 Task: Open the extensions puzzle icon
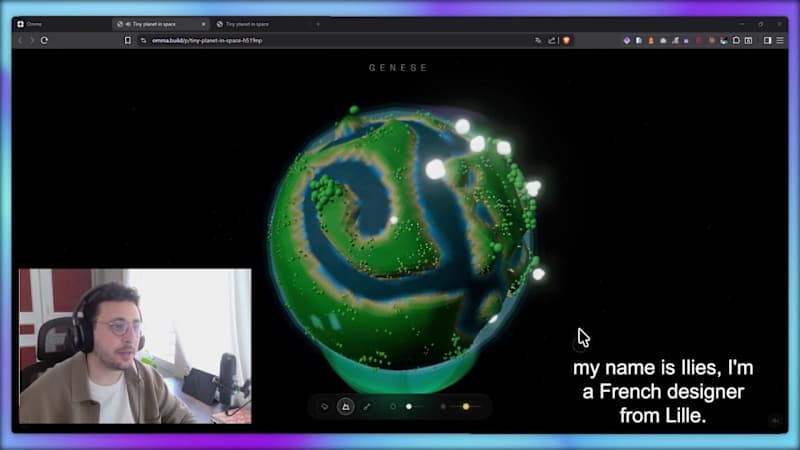click(x=736, y=40)
